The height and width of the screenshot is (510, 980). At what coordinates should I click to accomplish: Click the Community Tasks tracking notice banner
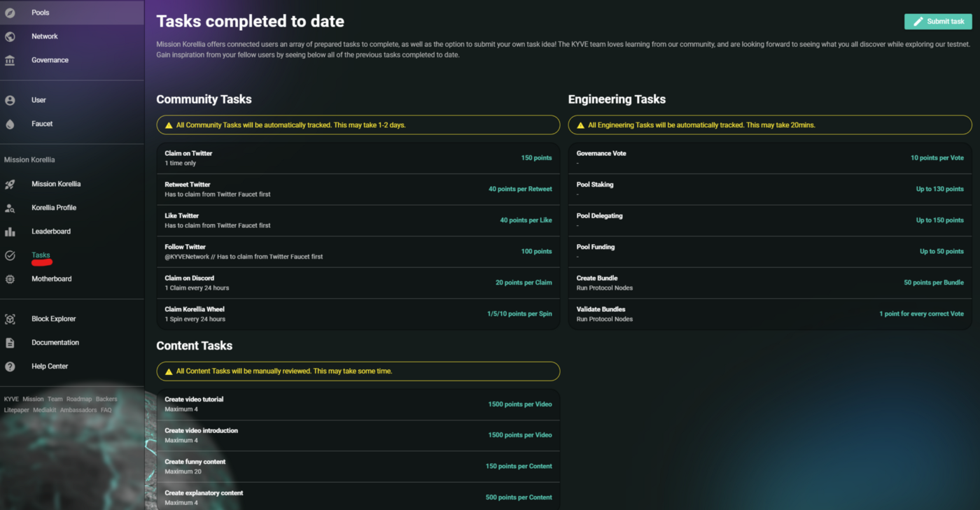point(358,125)
